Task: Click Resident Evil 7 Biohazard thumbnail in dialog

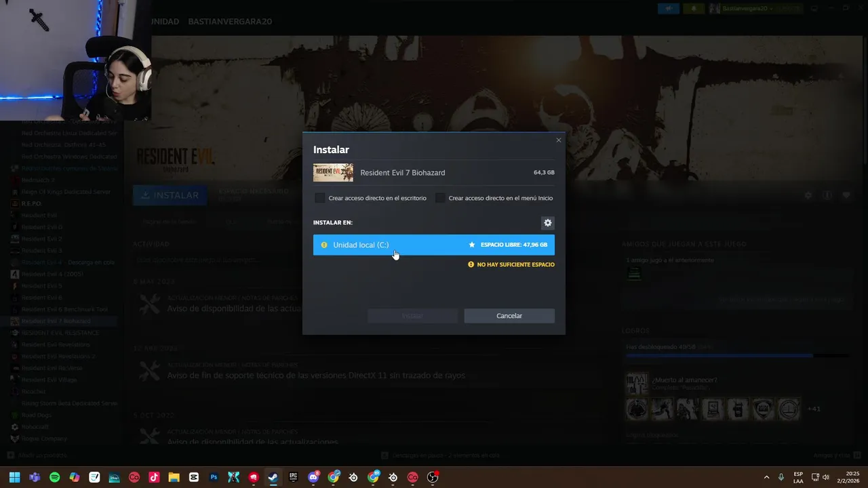Action: (333, 172)
